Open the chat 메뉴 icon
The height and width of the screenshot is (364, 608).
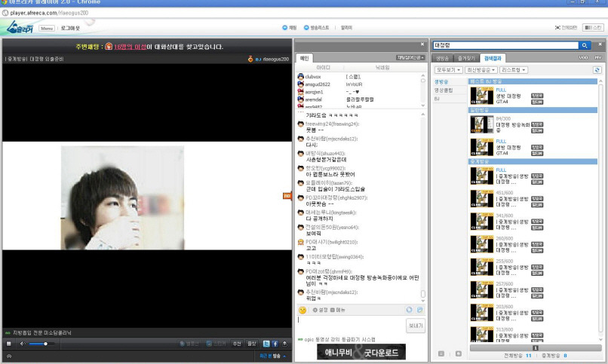coord(338,310)
